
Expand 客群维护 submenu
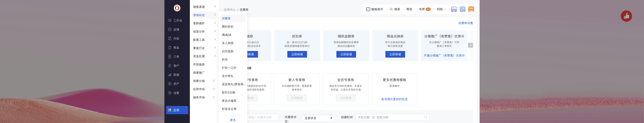coord(204,23)
